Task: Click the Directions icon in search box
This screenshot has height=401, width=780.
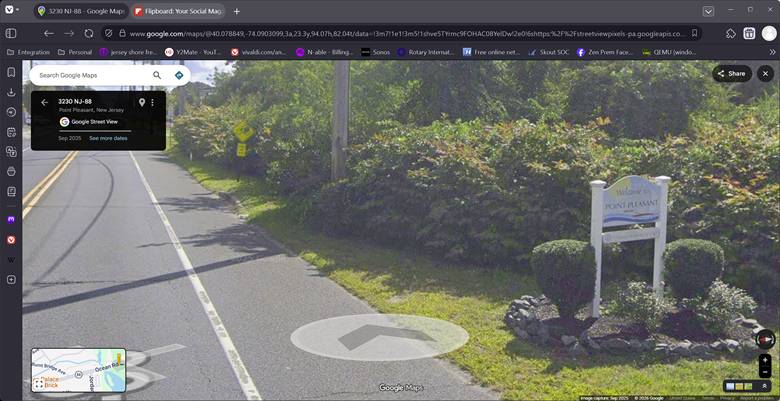Action: click(x=179, y=75)
